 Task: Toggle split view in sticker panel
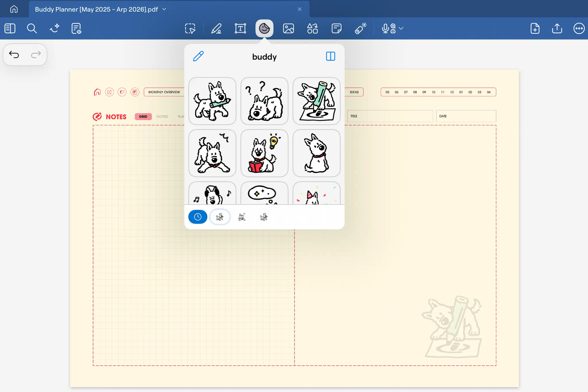pos(330,56)
